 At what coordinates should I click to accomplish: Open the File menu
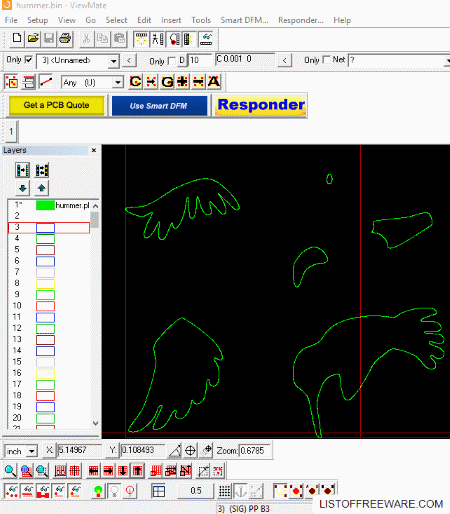click(x=11, y=20)
